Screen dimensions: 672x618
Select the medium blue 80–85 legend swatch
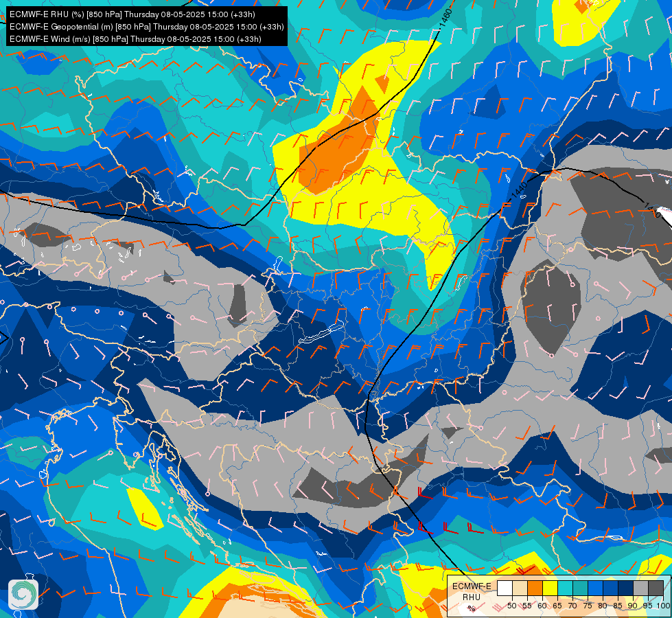pos(610,588)
